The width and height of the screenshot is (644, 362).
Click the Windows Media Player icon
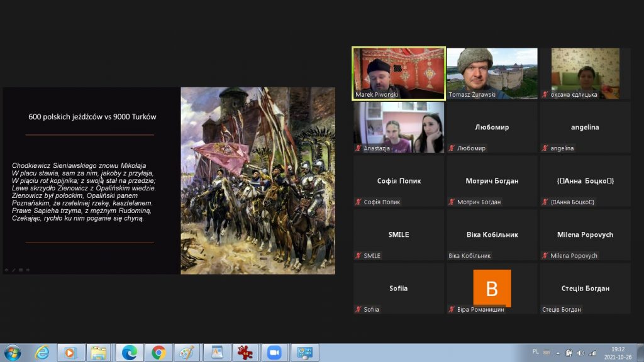click(70, 353)
